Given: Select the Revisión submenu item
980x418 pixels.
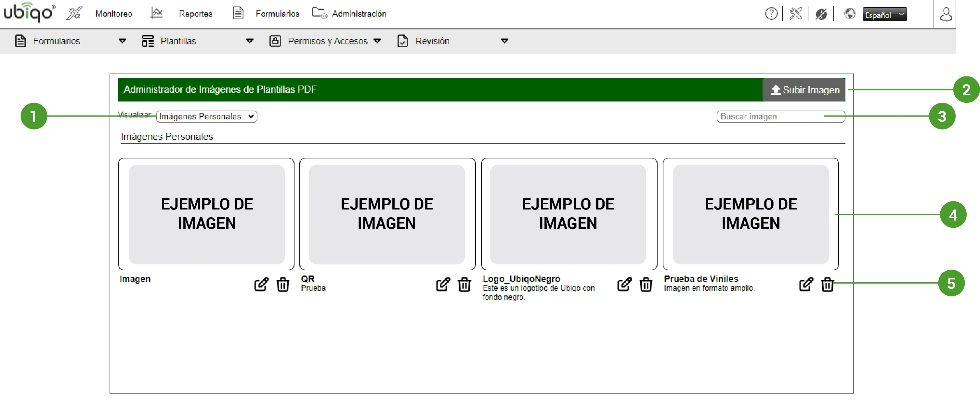Looking at the screenshot, I should click(x=432, y=41).
